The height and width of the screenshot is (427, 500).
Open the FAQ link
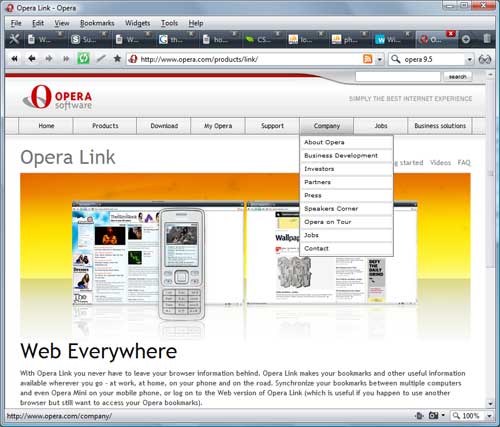[464, 163]
